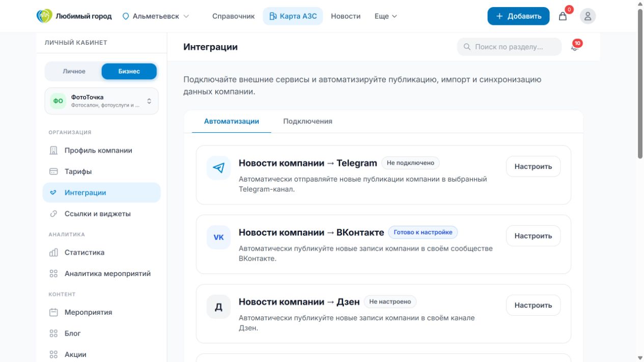Open Мероприятия in the sidebar
The height and width of the screenshot is (362, 644).
101,313
